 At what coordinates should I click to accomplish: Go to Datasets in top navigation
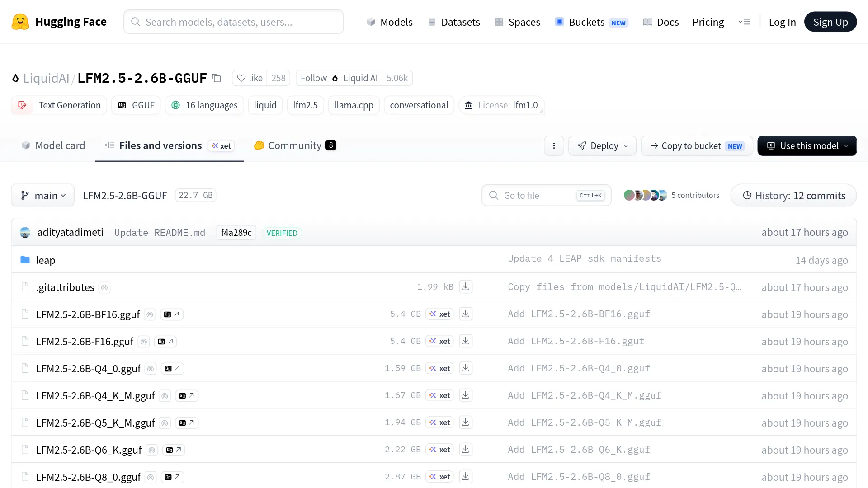453,22
